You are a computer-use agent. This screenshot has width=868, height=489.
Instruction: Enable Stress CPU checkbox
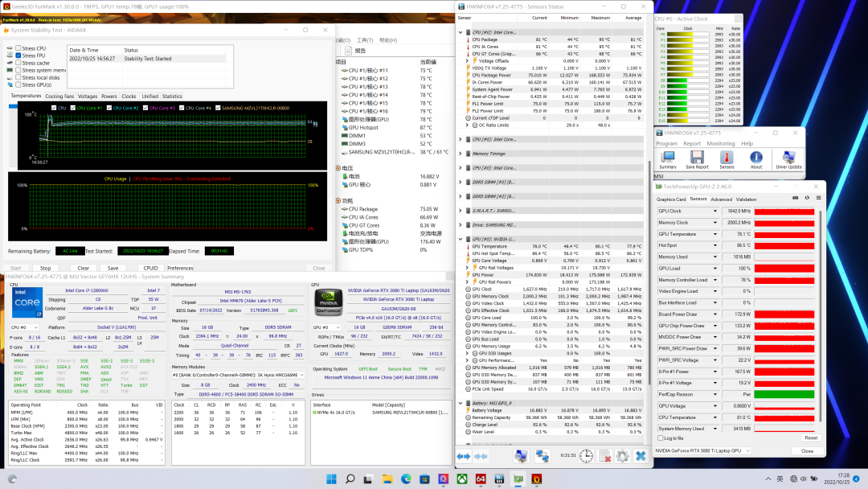pos(18,48)
